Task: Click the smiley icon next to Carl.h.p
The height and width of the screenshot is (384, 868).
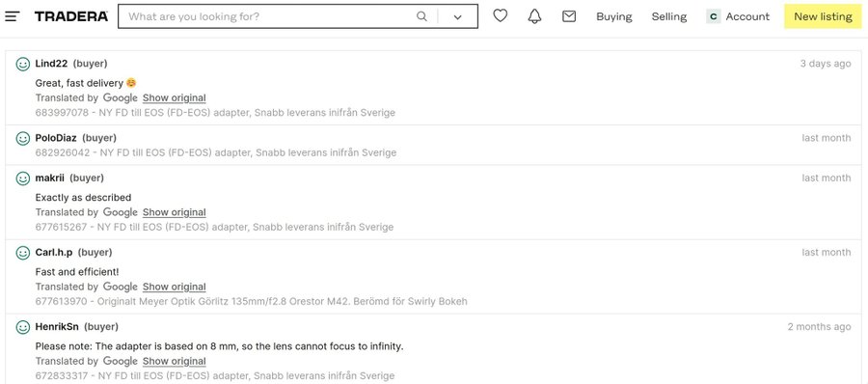Action: click(23, 253)
